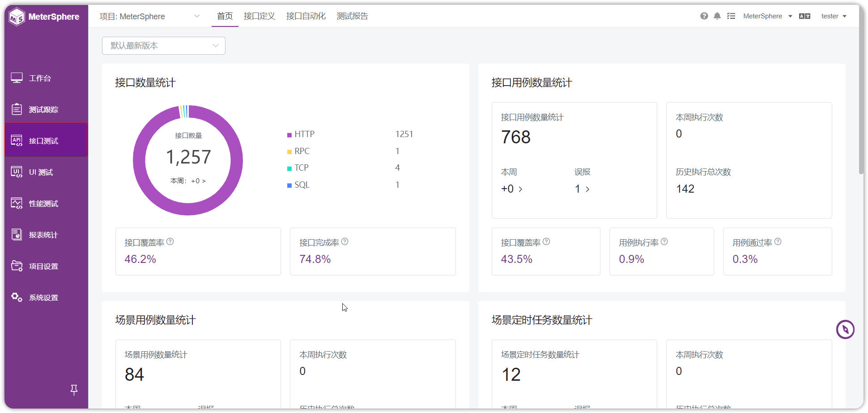Click the 12 scheduled task count

pos(511,374)
